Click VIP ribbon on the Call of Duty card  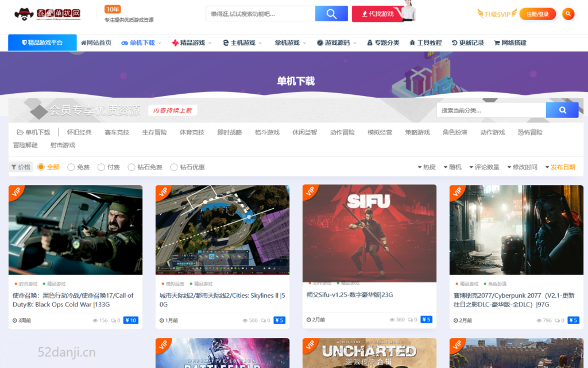[x=16, y=193]
